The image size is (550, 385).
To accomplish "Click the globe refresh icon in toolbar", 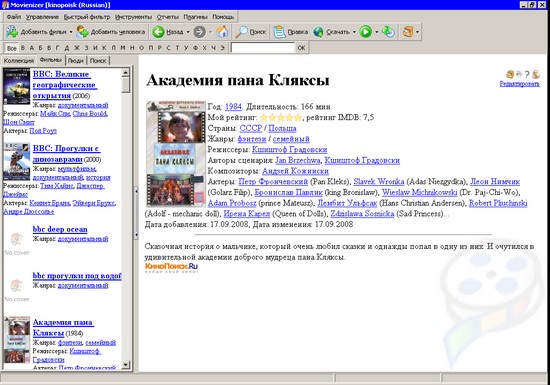I will [388, 32].
